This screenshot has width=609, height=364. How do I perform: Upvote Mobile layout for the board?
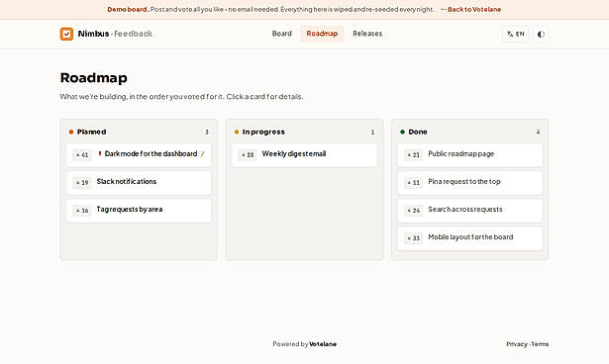tap(413, 237)
